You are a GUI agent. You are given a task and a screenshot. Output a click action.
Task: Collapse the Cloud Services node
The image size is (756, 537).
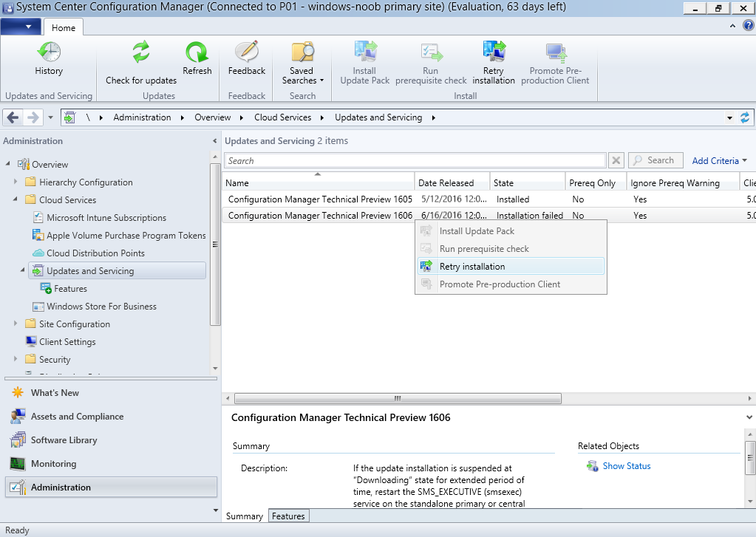coord(16,199)
